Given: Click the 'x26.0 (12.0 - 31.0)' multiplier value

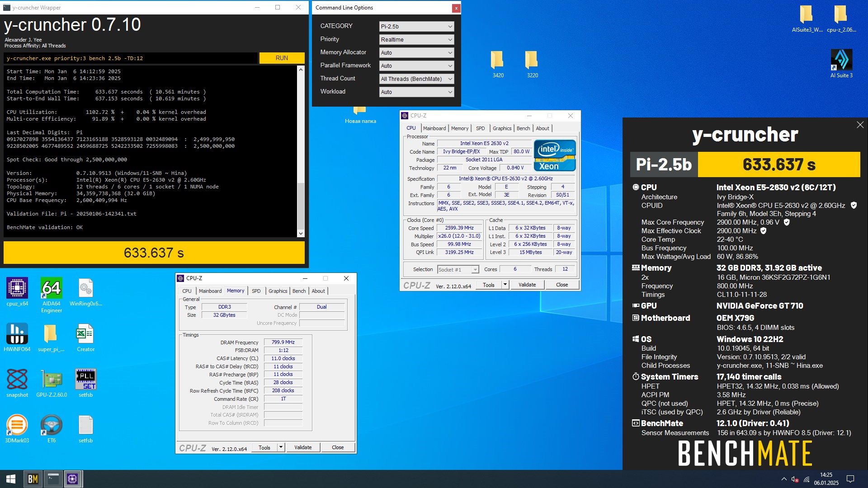Looking at the screenshot, I should coord(459,236).
